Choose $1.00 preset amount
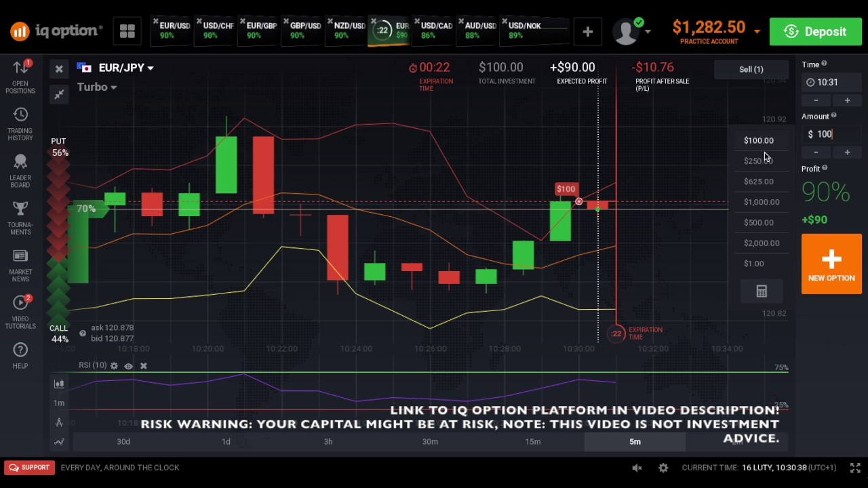Screen dimensions: 868x488 (753, 264)
